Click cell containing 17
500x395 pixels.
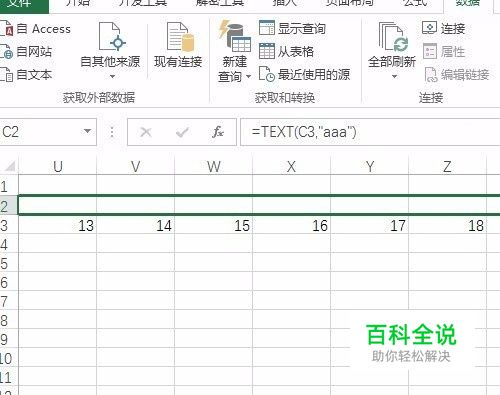[x=370, y=226]
